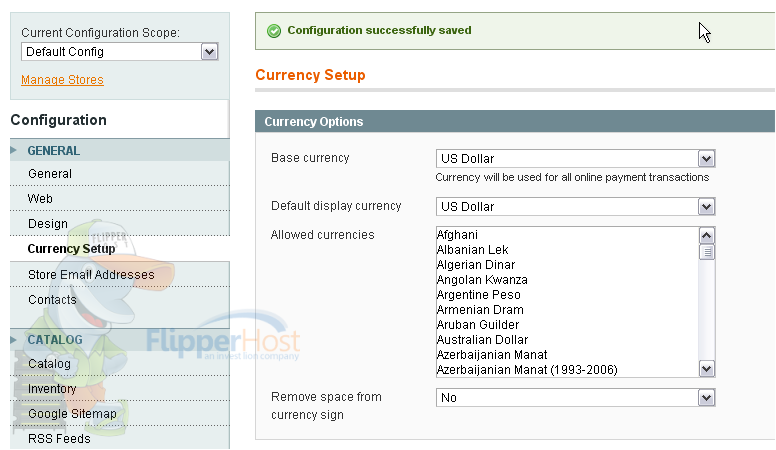Select Argentine Peso in allowed currencies
Image resolution: width=776 pixels, height=450 pixels.
pos(479,295)
